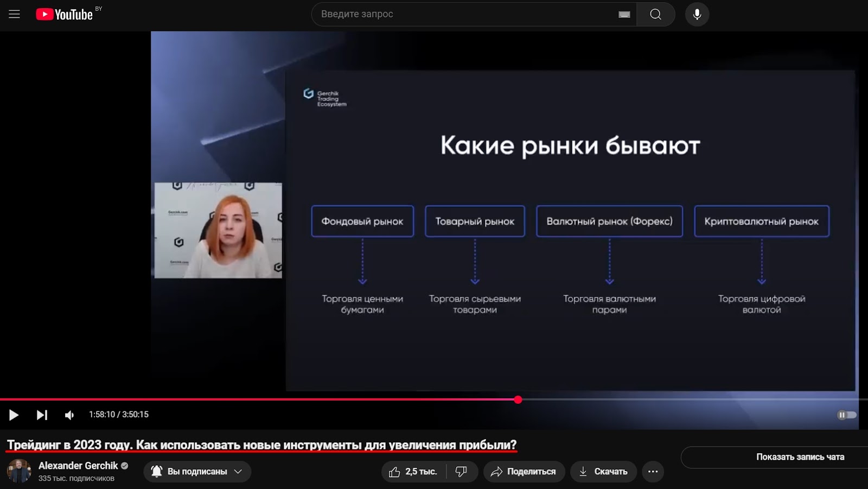Click the presenter webcam inset
The height and width of the screenshot is (489, 868).
pyautogui.click(x=218, y=230)
